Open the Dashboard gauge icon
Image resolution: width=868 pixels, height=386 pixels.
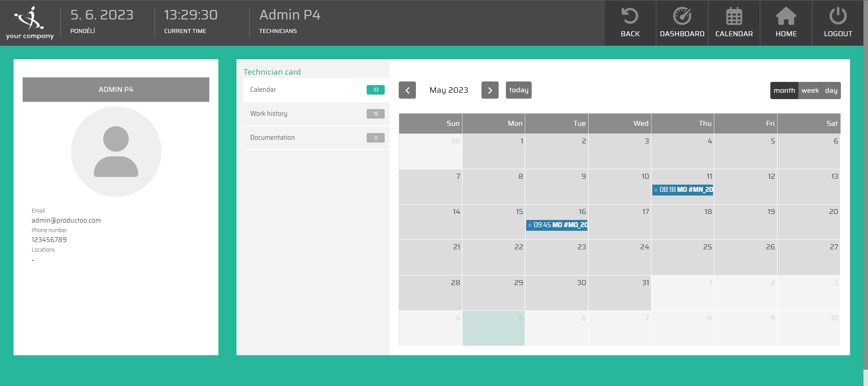[682, 17]
